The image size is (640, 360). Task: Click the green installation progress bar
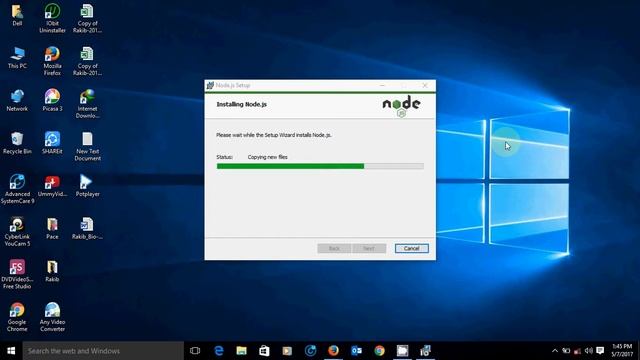[320, 166]
